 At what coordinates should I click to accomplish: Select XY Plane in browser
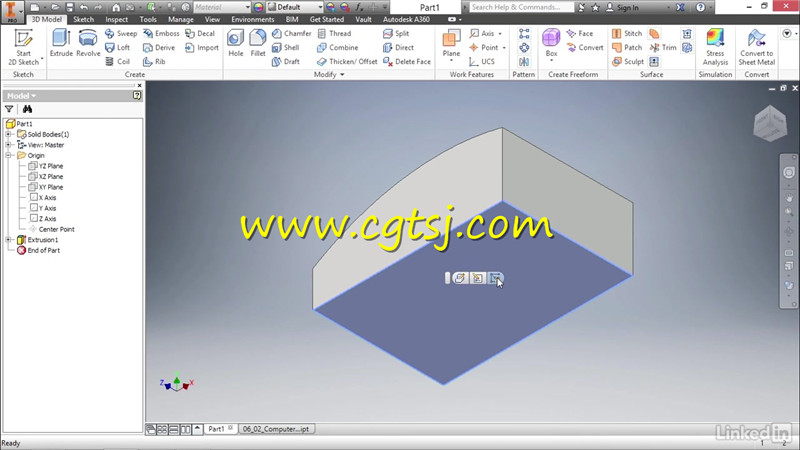click(x=46, y=187)
